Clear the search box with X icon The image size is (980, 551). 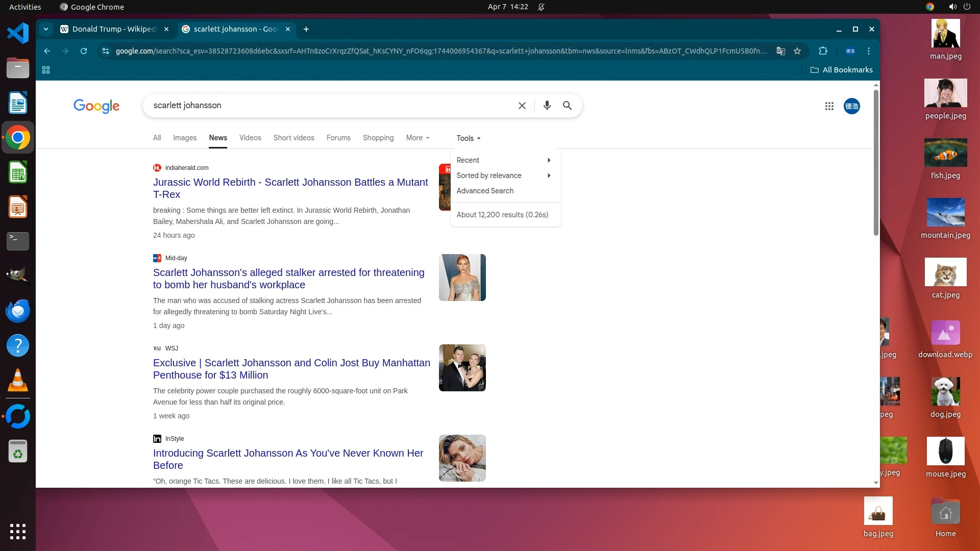click(522, 106)
